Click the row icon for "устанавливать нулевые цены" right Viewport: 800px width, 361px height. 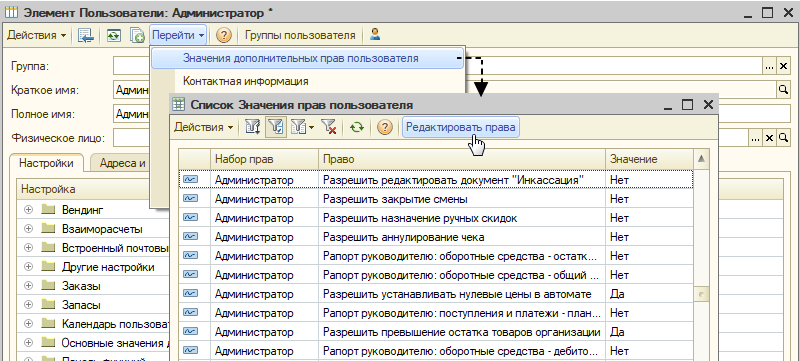190,294
